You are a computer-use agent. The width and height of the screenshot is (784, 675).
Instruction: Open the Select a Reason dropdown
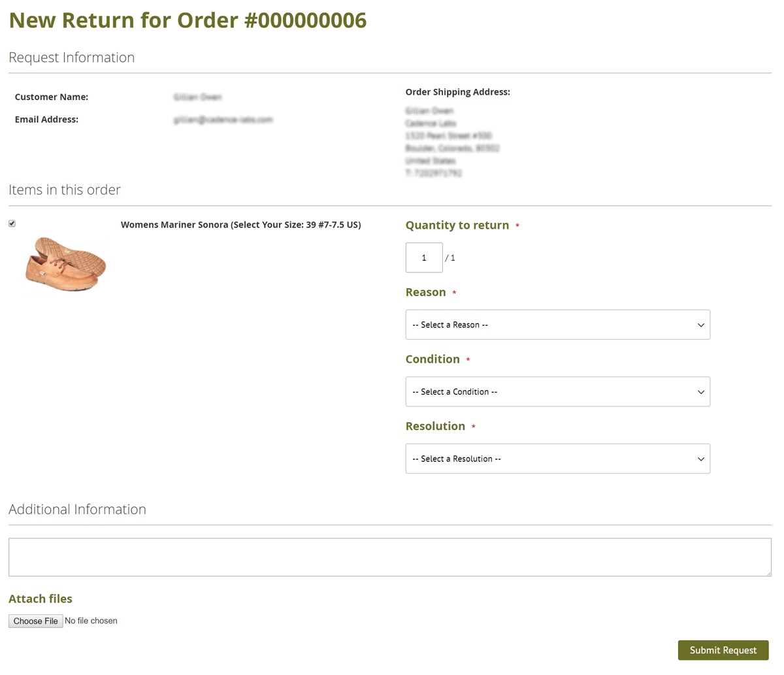pyautogui.click(x=558, y=325)
